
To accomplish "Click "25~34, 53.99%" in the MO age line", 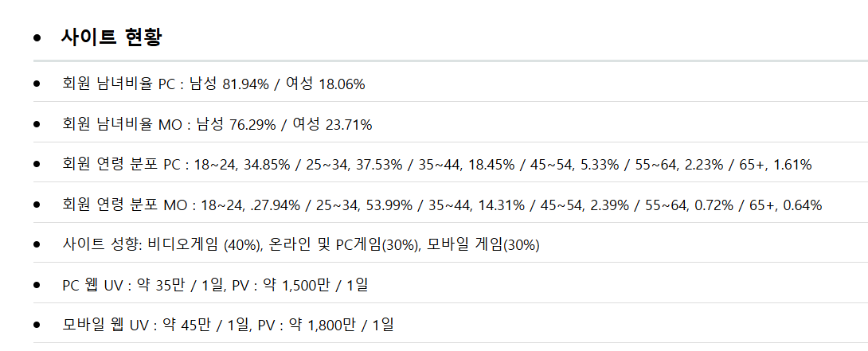I will click(366, 205).
